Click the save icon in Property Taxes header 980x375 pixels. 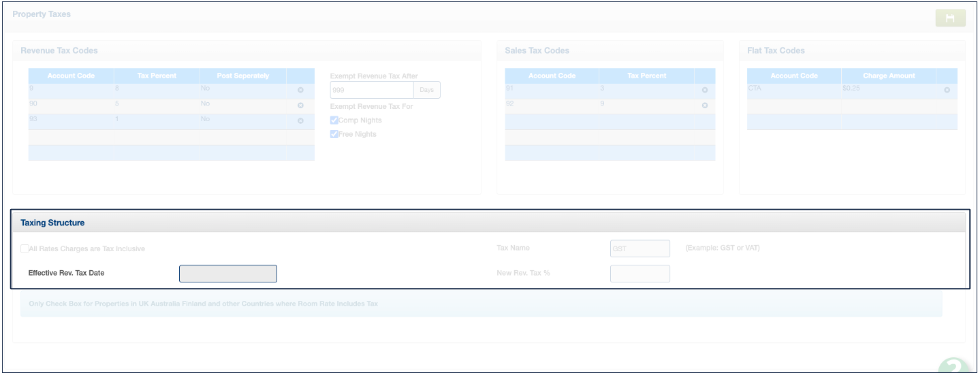point(950,18)
